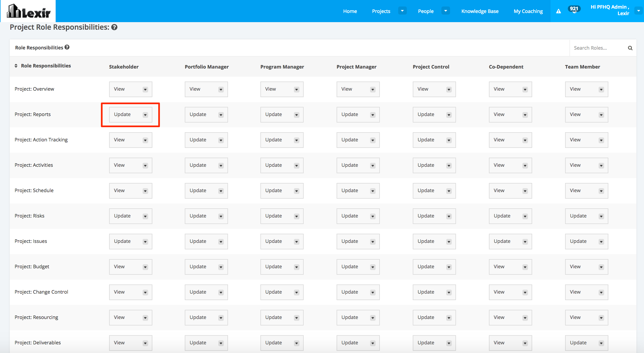Open Team Member dropdown for Project: Risks

coord(586,216)
